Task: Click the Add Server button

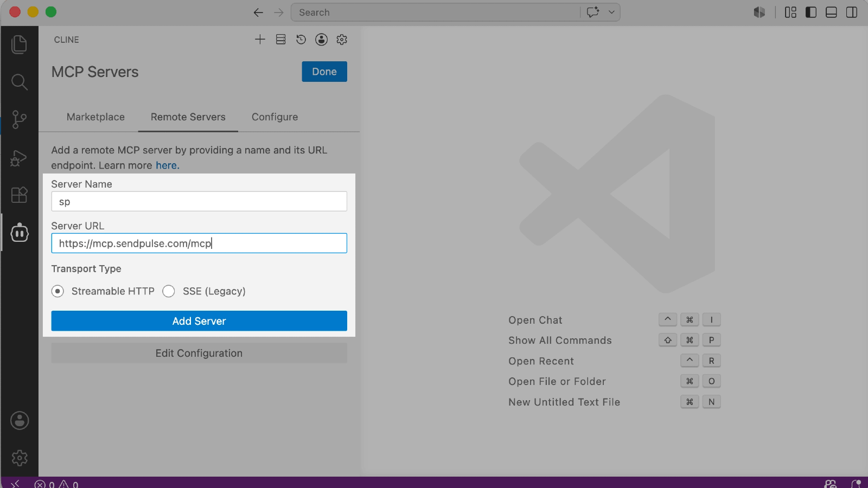Action: click(199, 321)
